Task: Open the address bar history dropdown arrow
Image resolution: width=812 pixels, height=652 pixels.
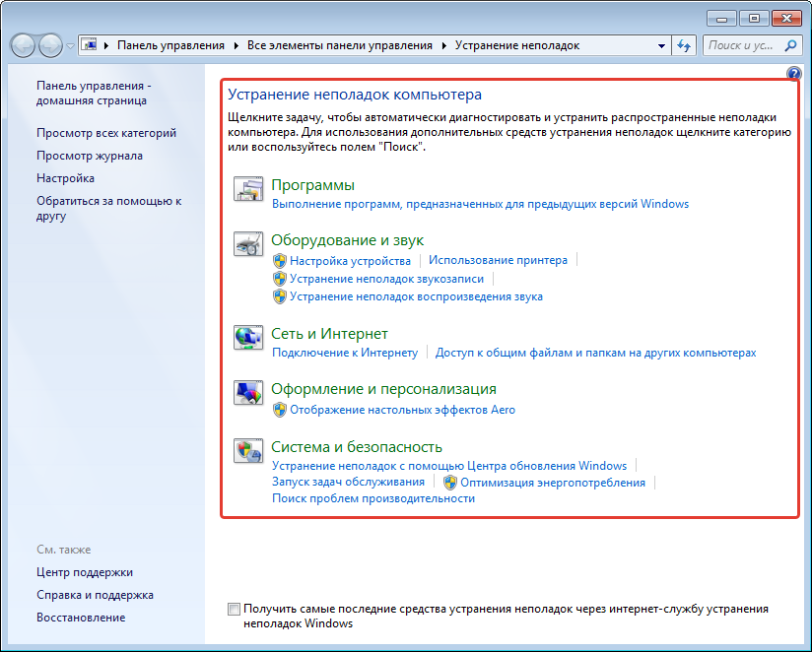Action: pyautogui.click(x=661, y=45)
